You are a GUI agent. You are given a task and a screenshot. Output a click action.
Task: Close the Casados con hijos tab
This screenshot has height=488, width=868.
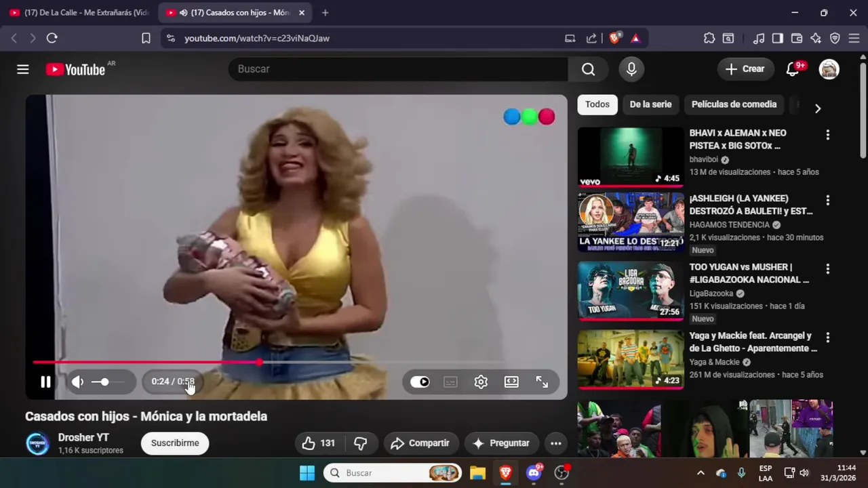(x=302, y=12)
